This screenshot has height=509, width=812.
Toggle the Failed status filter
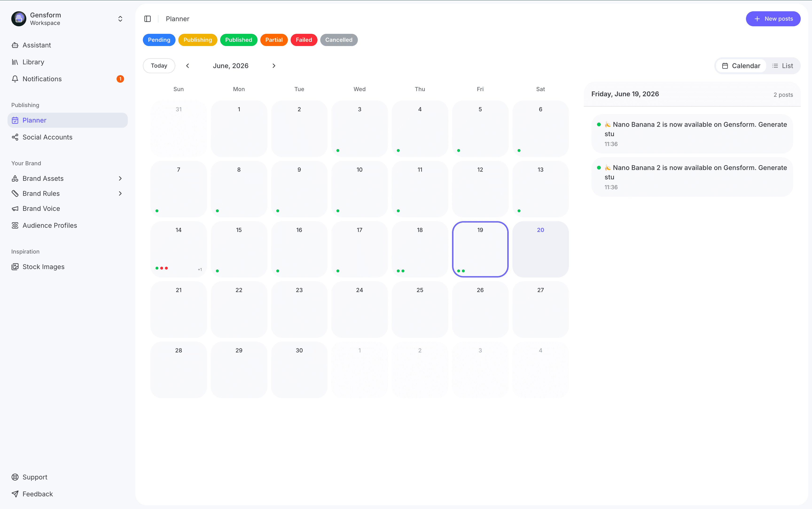[x=304, y=40]
